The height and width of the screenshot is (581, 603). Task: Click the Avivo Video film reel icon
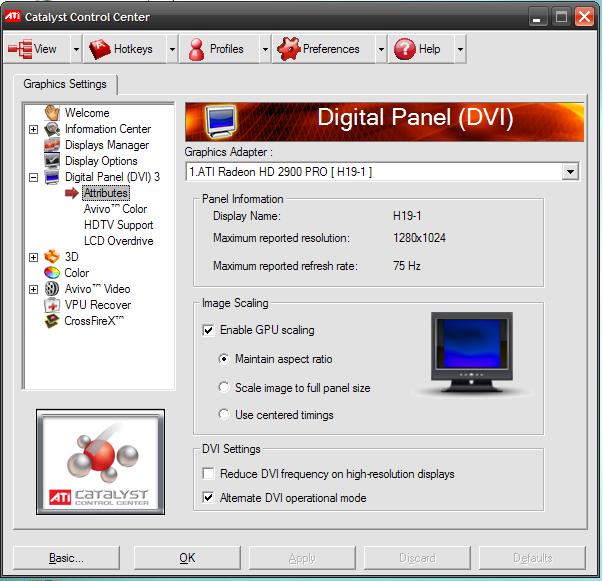pos(52,289)
